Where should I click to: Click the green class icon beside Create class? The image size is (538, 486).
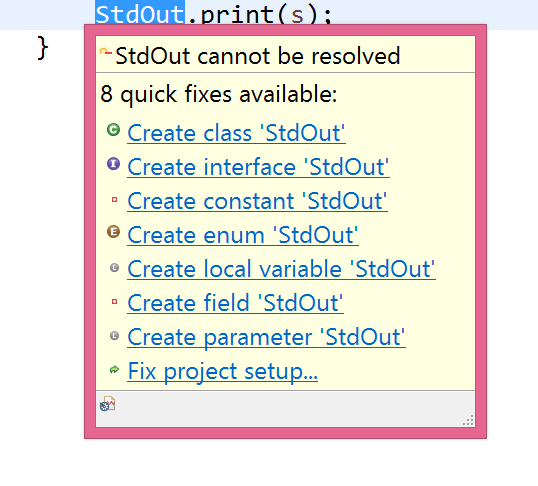[113, 130]
